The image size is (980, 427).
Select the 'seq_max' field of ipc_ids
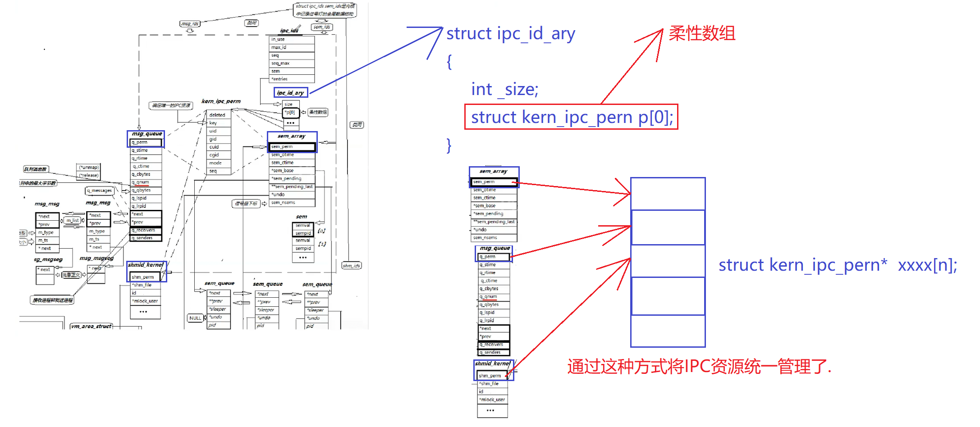coord(292,64)
